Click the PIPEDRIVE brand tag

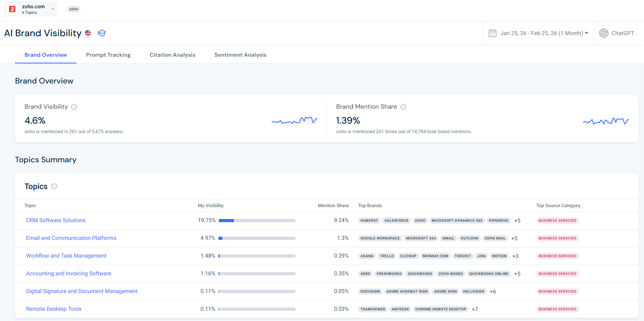498,221
